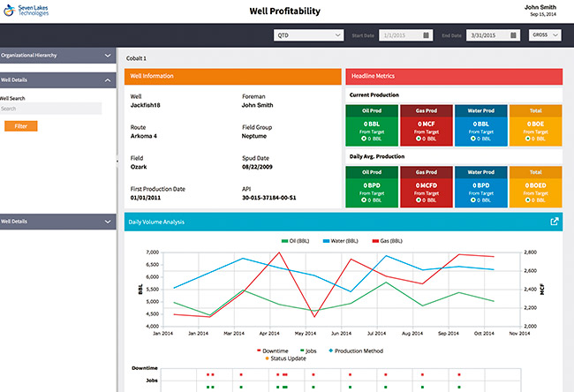
Task: Select the Current Production Gas Prod tile
Action: pyautogui.click(x=427, y=125)
